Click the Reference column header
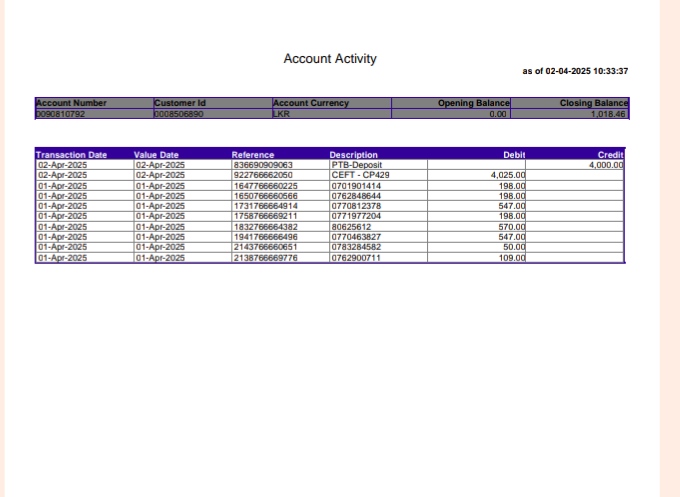 (252, 155)
